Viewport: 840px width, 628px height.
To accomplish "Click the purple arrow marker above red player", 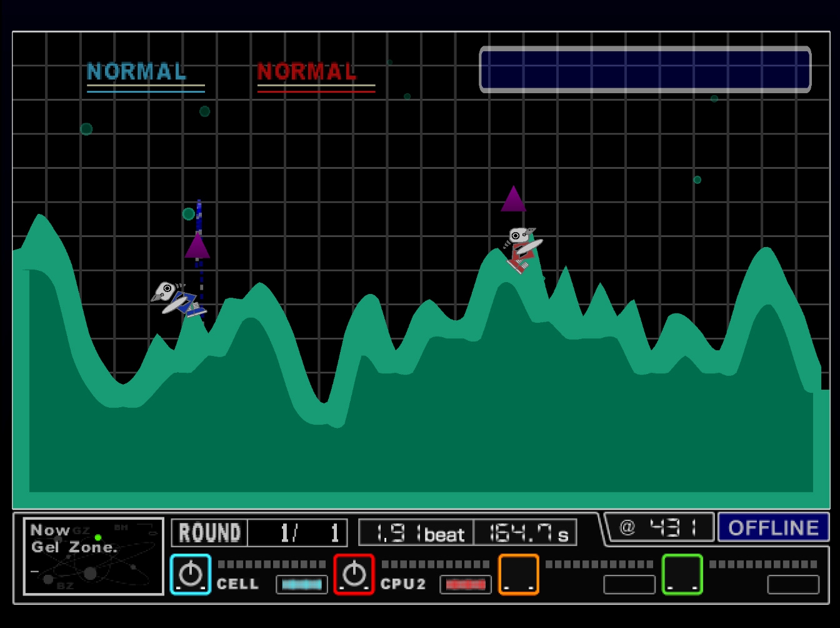I will (513, 200).
